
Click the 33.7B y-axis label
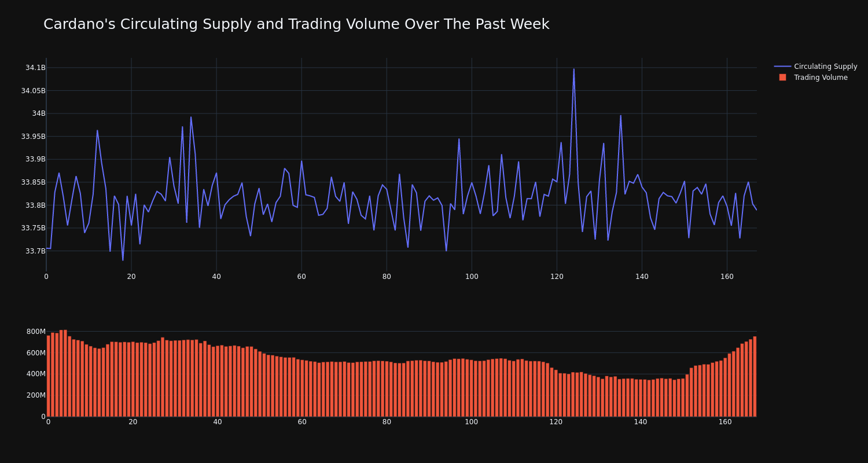35,251
